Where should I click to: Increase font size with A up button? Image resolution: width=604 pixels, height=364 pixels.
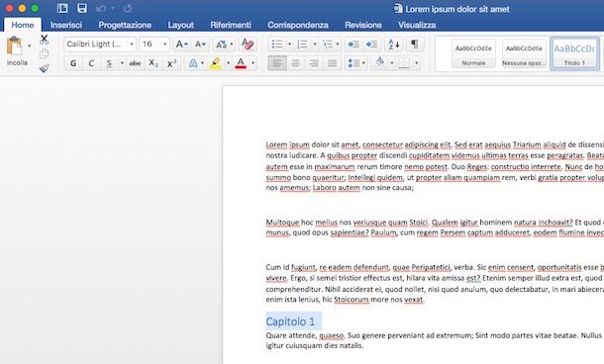[181, 45]
